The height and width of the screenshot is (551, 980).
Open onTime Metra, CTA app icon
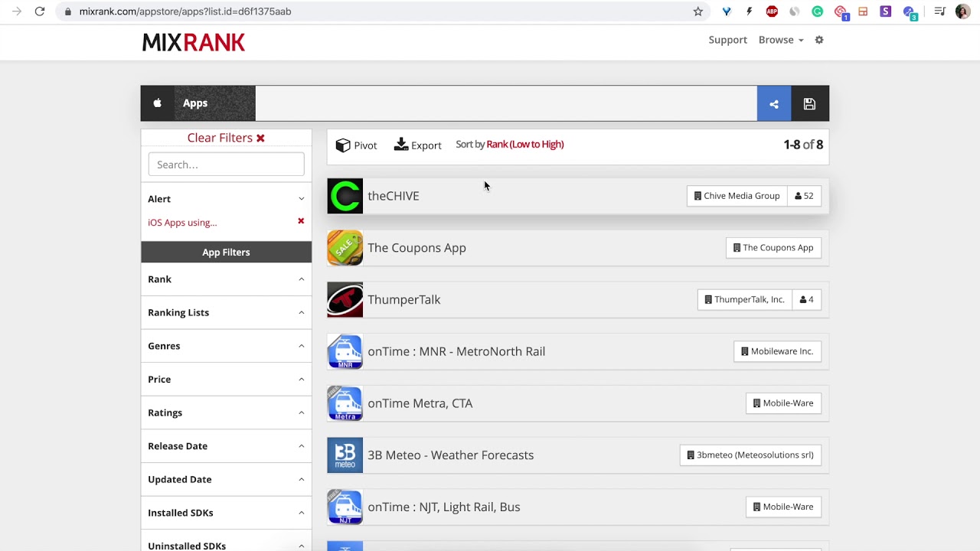click(345, 403)
